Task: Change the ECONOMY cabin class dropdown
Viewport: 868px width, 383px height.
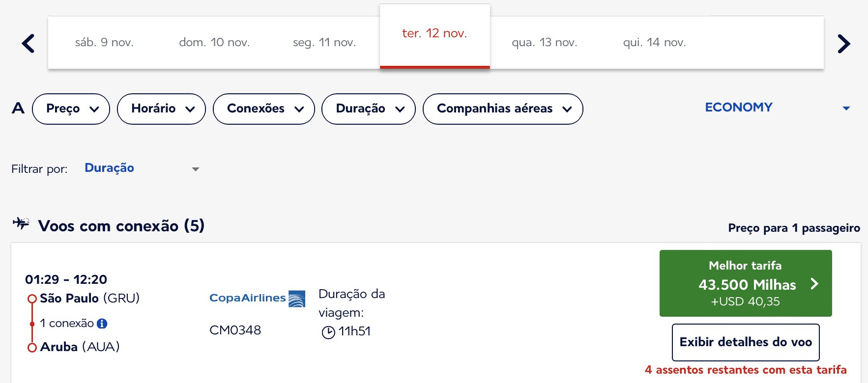Action: tap(777, 108)
